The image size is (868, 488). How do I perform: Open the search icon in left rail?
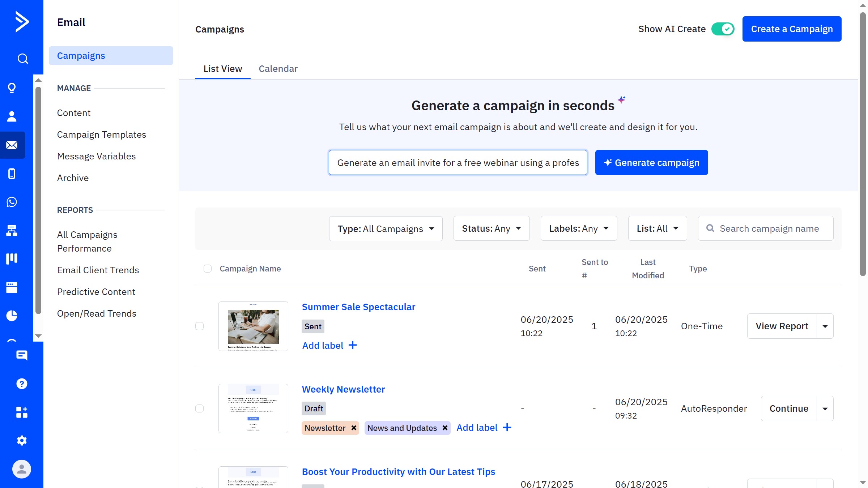(x=22, y=59)
